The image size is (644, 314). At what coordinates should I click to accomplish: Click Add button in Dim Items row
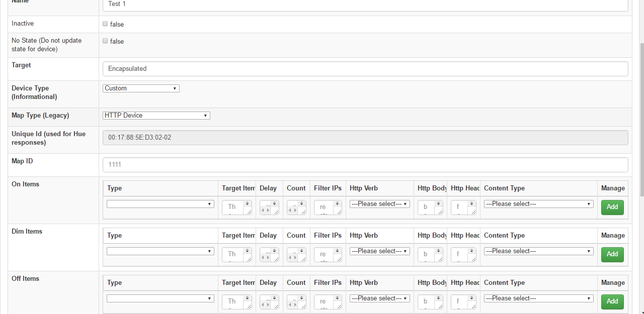pyautogui.click(x=612, y=254)
